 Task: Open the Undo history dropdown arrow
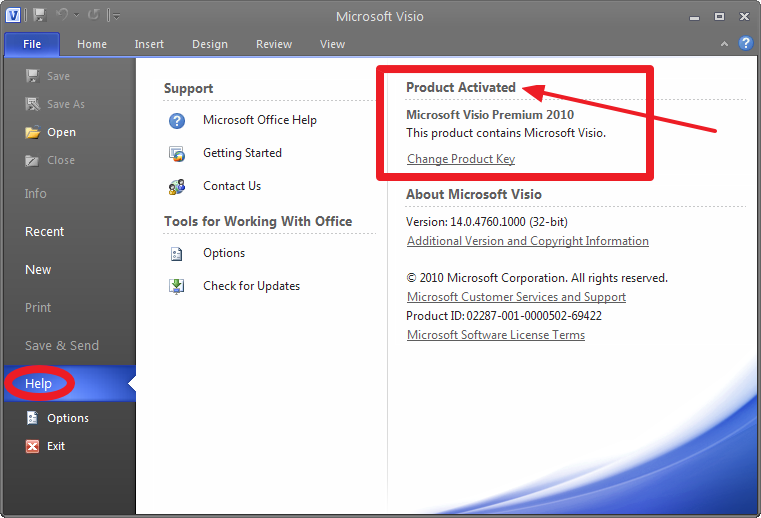pyautogui.click(x=77, y=16)
